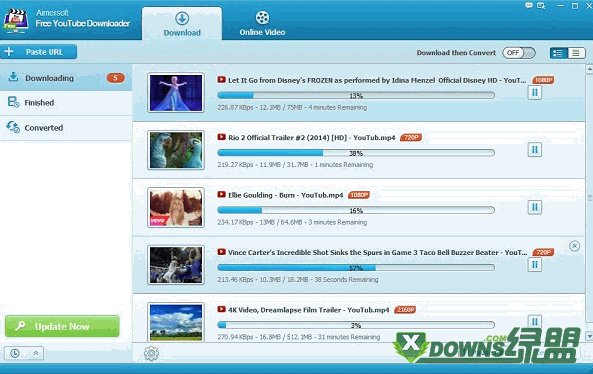Image resolution: width=593 pixels, height=374 pixels.
Task: Click the '38 Seconds Remaining' status text
Action: point(346,279)
